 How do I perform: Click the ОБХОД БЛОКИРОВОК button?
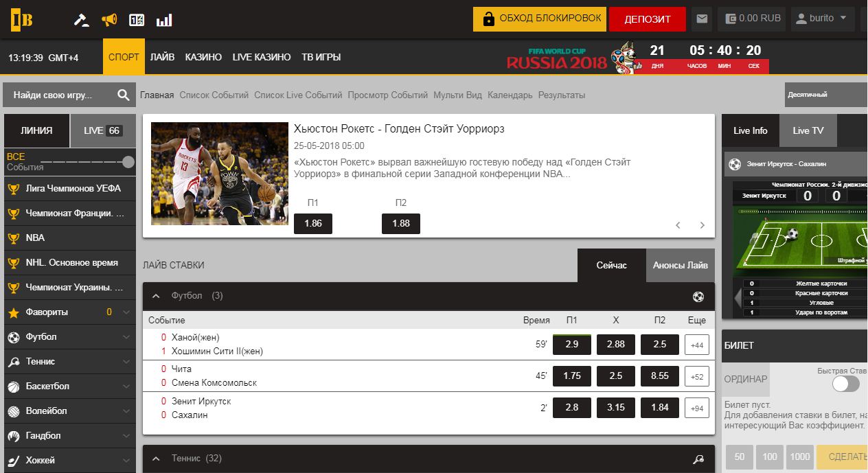pos(540,19)
